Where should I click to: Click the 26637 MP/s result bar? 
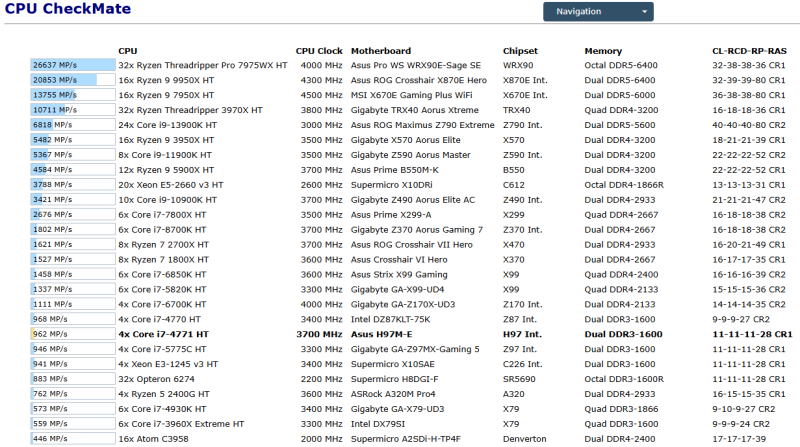pyautogui.click(x=73, y=65)
